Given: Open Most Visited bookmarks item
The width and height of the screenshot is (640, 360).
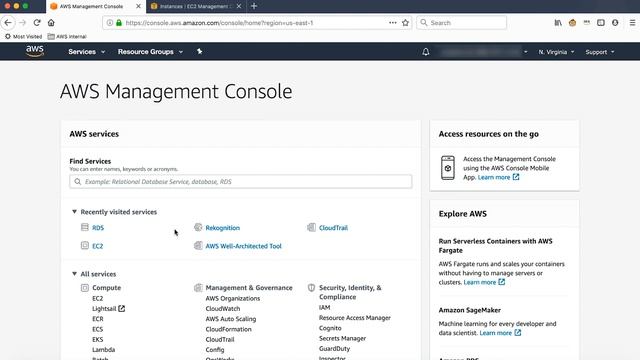Looking at the screenshot, I should [x=23, y=36].
